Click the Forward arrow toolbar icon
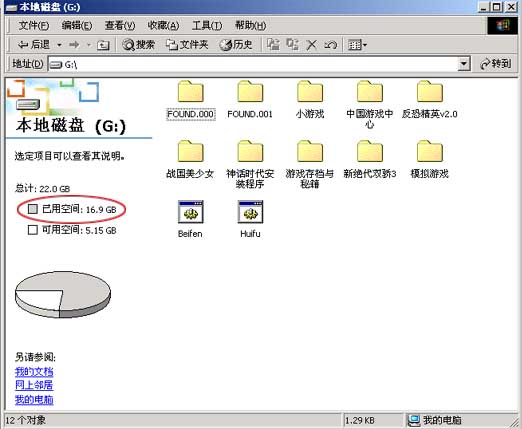This screenshot has height=429, width=522. (x=74, y=45)
